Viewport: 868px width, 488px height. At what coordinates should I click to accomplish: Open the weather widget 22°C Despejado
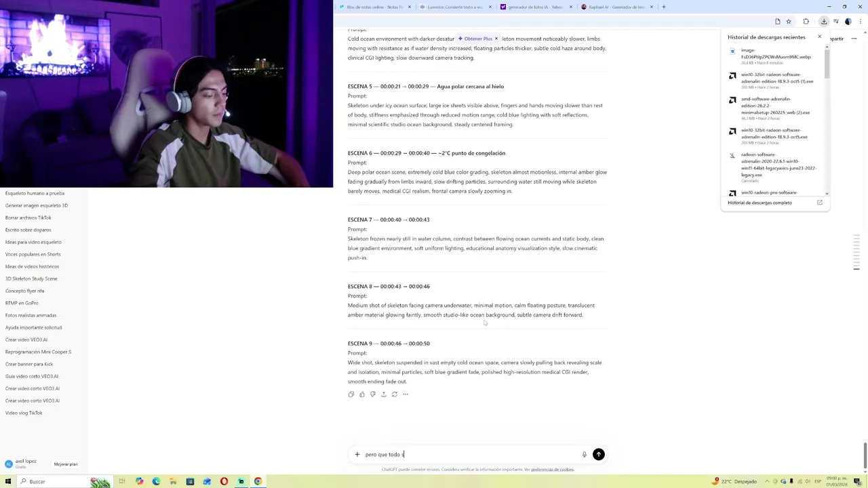(x=734, y=481)
